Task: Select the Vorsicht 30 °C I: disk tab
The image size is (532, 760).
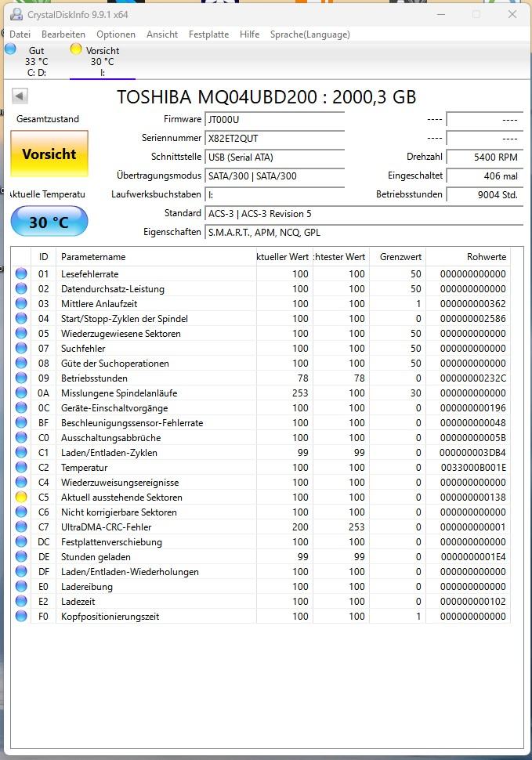Action: click(x=102, y=61)
